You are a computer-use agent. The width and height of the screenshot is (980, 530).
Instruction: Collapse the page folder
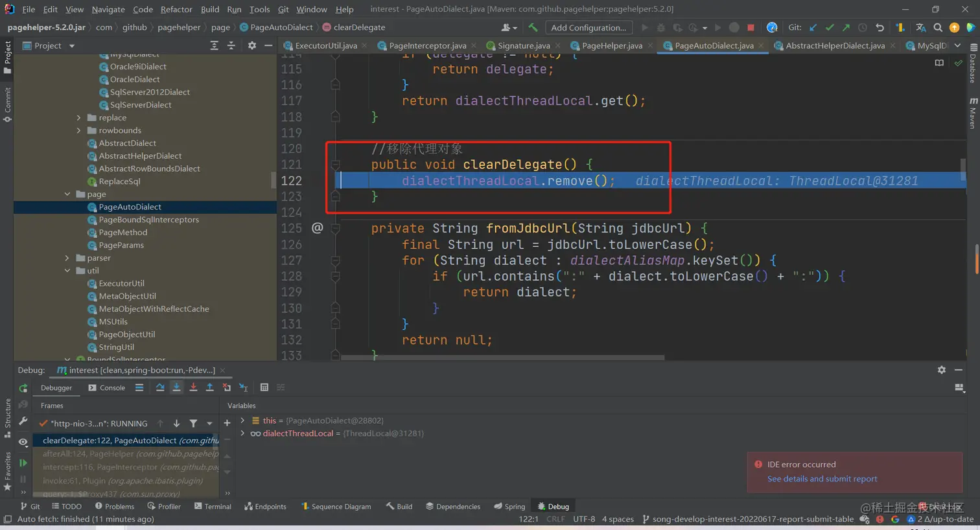[x=67, y=194]
